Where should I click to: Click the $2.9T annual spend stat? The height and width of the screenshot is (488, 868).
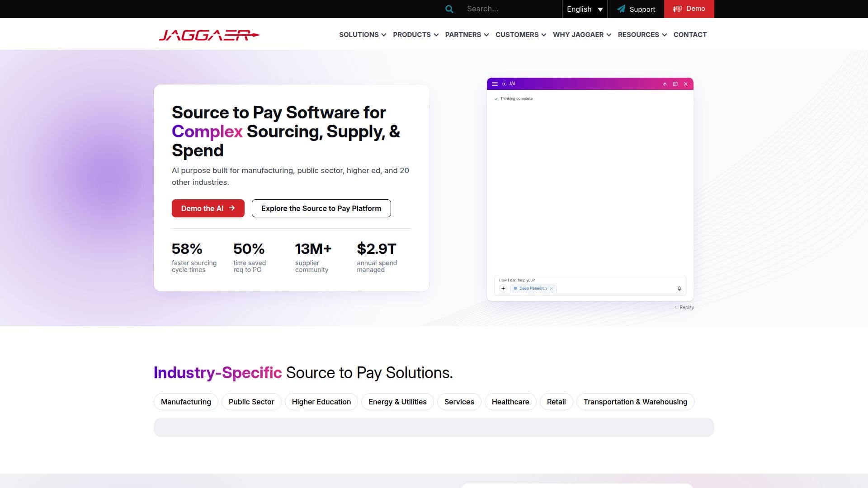pyautogui.click(x=377, y=257)
